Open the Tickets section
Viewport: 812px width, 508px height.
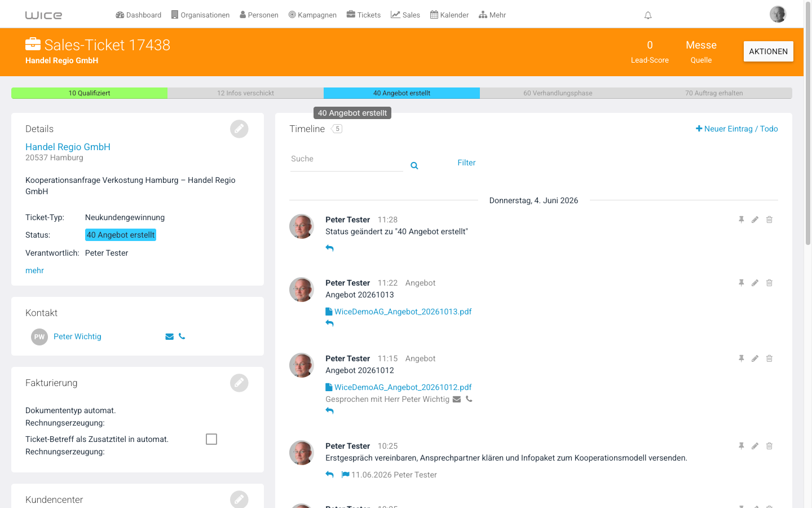pos(364,15)
